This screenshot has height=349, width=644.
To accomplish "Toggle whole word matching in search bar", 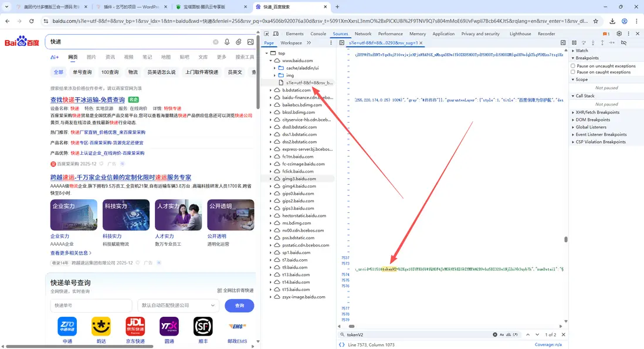I will click(509, 334).
